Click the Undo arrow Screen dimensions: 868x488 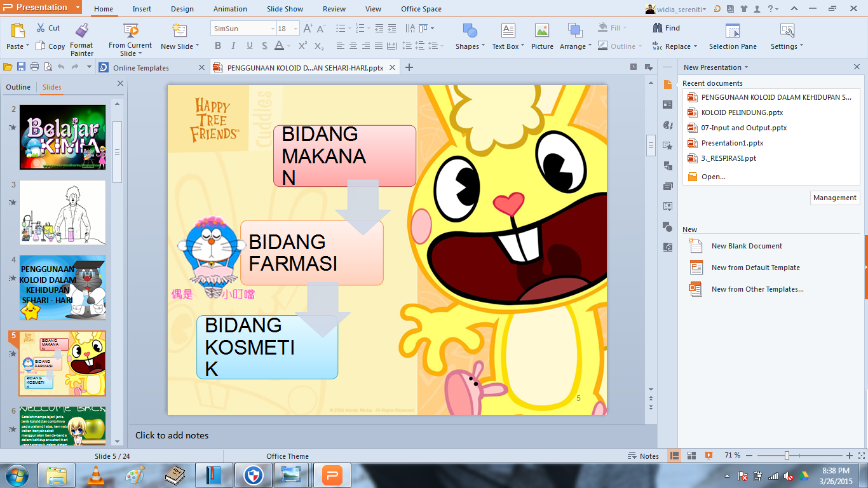pos(61,67)
